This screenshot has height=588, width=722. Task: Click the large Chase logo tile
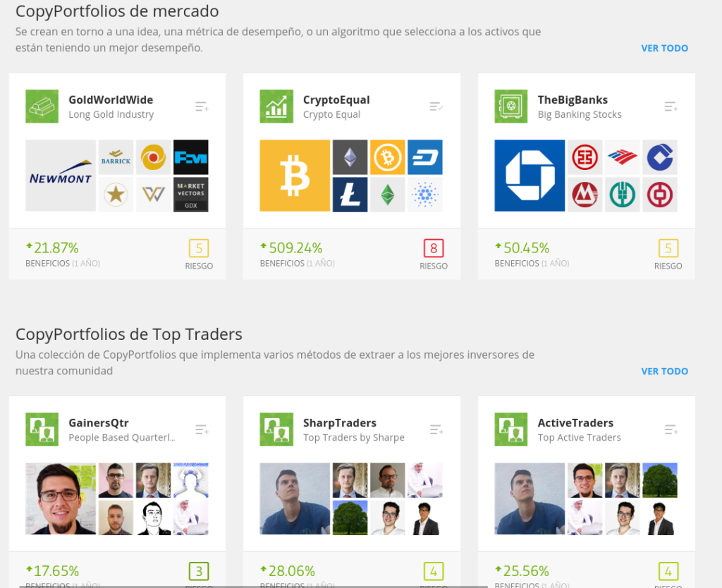pyautogui.click(x=530, y=176)
